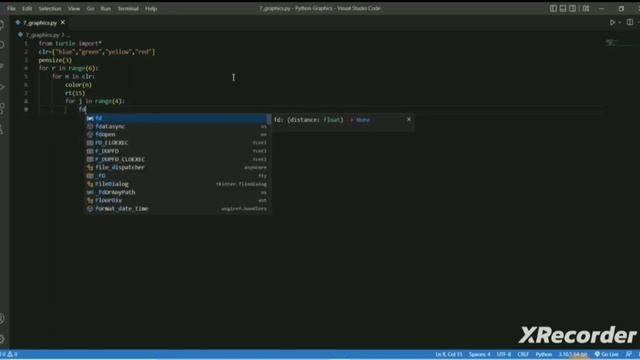Select FileDialog autocomplete suggestion
The image size is (640, 360).
176,184
